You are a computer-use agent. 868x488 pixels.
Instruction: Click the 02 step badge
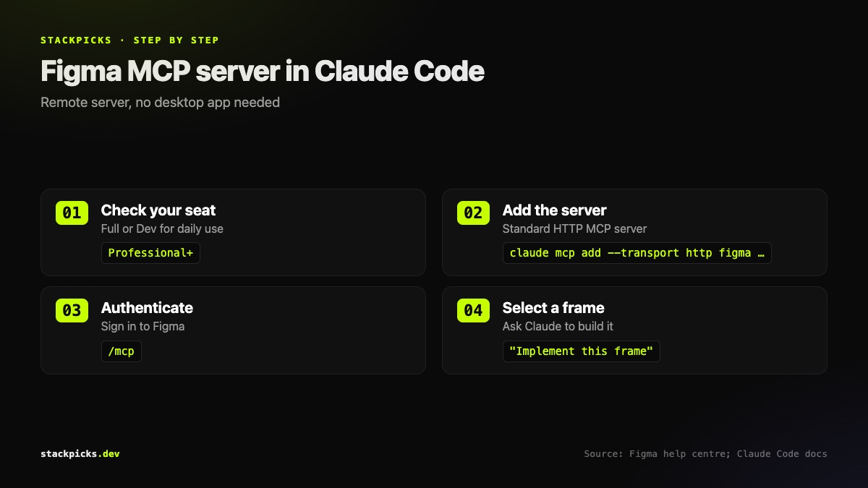pos(473,213)
